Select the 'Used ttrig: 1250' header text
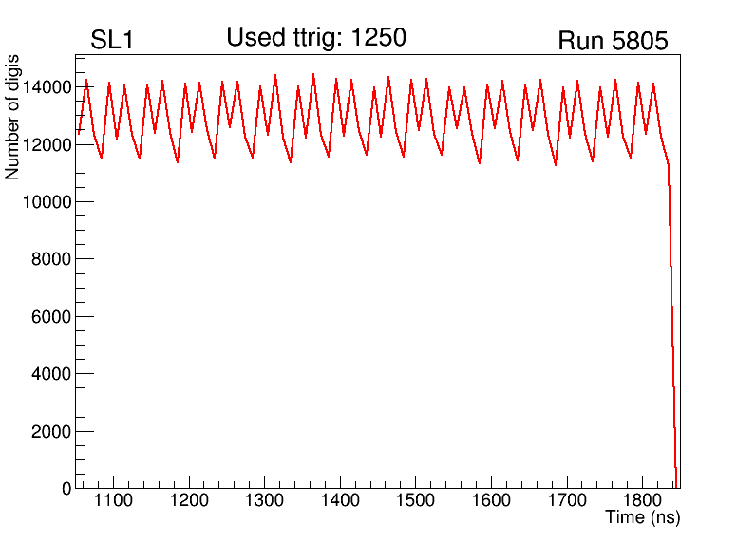The width and height of the screenshot is (756, 543). click(x=316, y=38)
